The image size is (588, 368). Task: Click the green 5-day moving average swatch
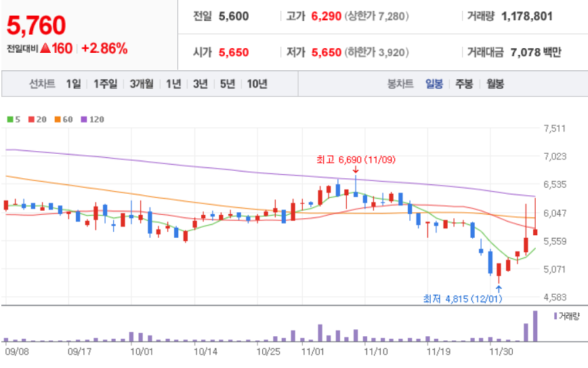click(x=10, y=119)
